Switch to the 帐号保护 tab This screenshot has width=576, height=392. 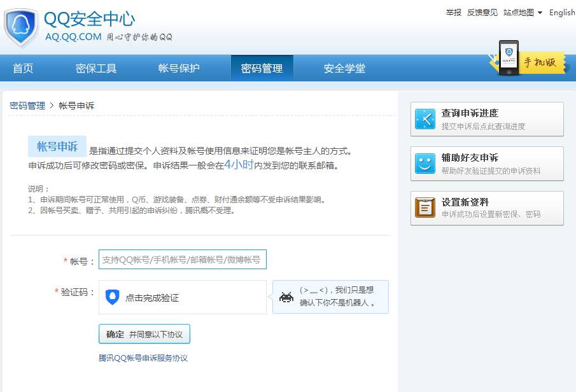coord(179,68)
